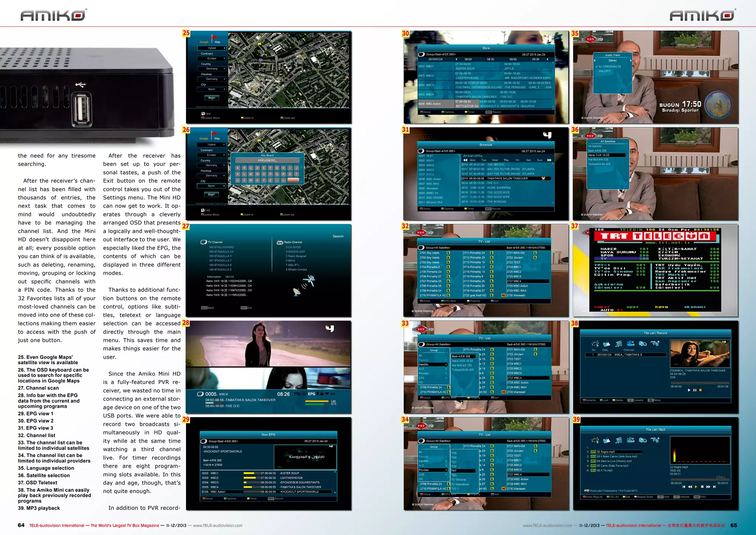Expand highlighted City Berlin selector beside Key Board
The image size is (756, 535).
pos(212,186)
